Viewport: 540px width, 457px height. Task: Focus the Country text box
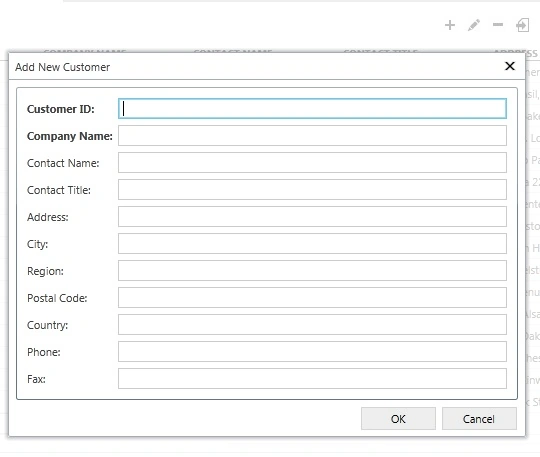(x=312, y=325)
